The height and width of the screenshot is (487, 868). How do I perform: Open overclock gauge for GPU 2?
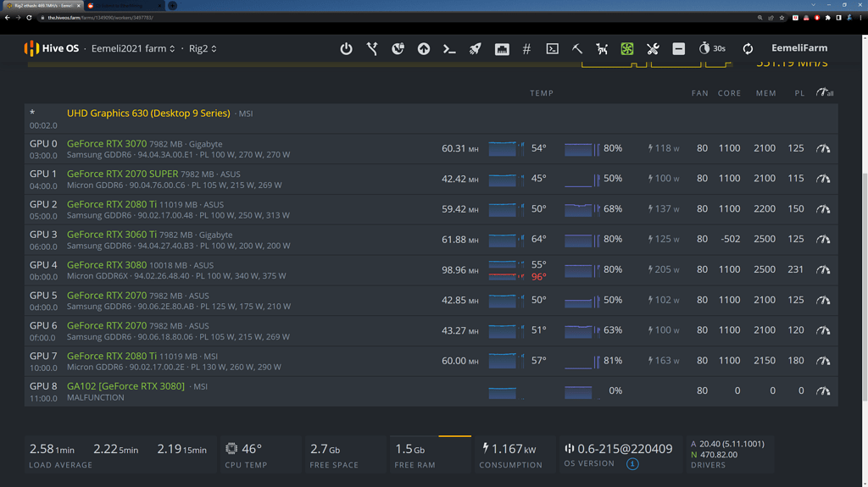pyautogui.click(x=823, y=209)
